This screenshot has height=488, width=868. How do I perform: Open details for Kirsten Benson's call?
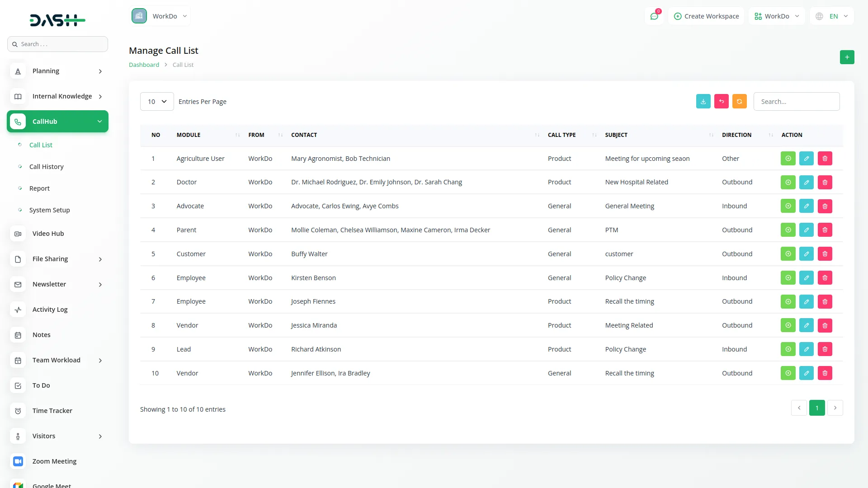click(788, 277)
